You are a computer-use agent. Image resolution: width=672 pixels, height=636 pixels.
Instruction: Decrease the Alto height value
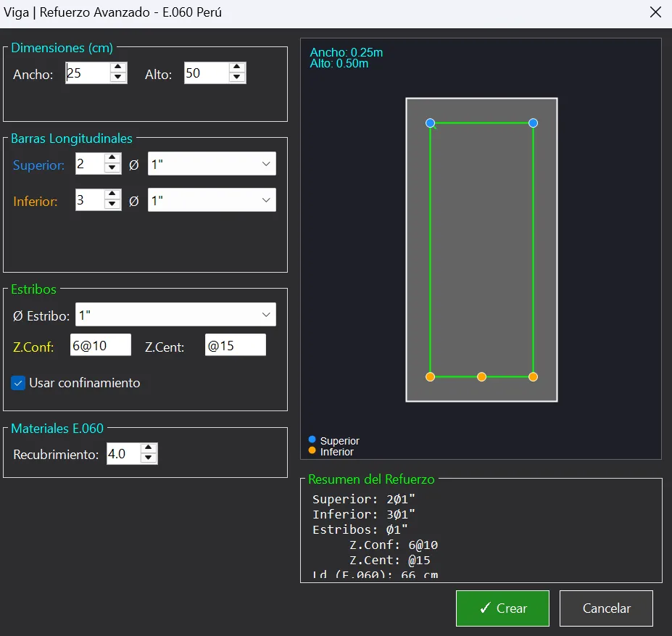[x=236, y=78]
